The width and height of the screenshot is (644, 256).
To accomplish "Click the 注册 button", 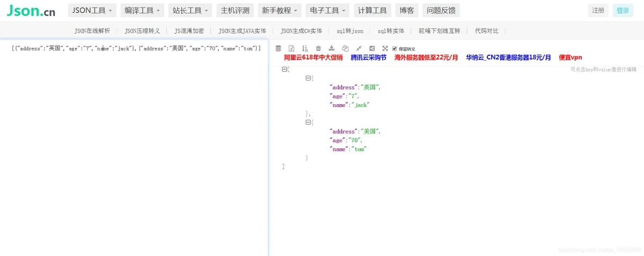I will [598, 10].
